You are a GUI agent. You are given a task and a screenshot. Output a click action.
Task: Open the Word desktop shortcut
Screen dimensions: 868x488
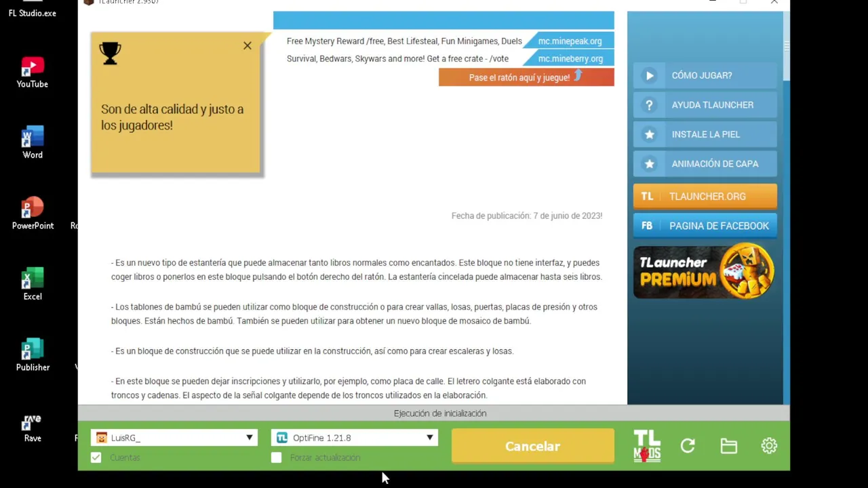click(x=32, y=143)
